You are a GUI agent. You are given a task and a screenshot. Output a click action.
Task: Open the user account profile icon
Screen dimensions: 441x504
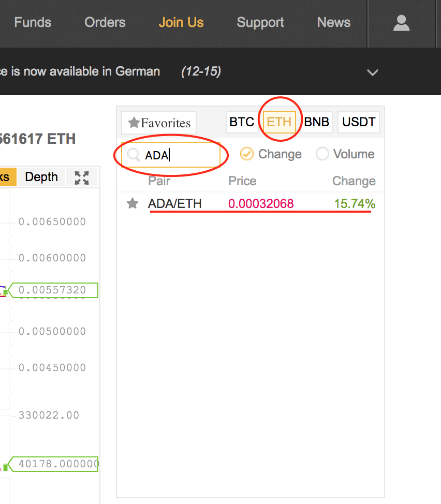tap(401, 23)
